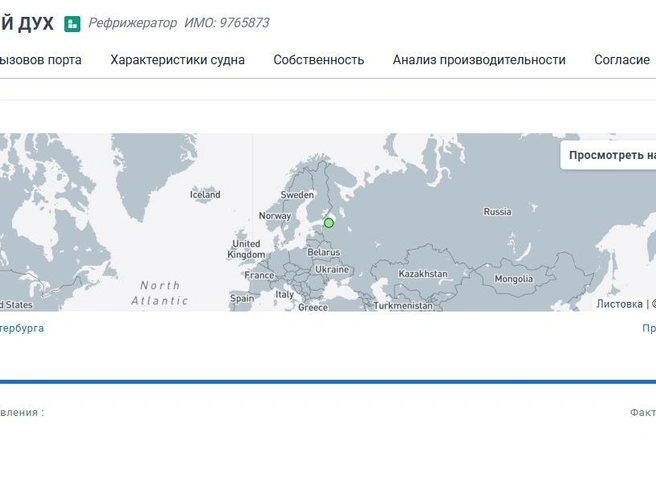Click the green vessel type icon
The height and width of the screenshot is (493, 656).
coord(72,24)
